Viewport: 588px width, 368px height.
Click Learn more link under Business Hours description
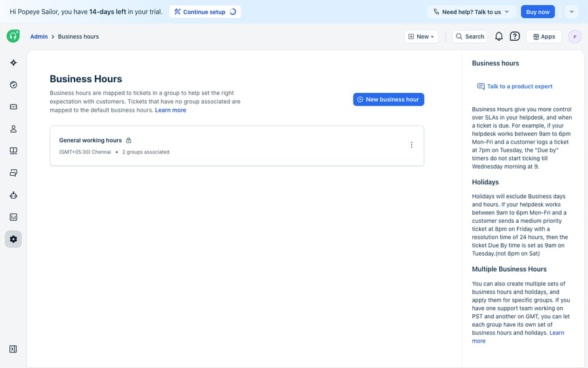pos(171,110)
